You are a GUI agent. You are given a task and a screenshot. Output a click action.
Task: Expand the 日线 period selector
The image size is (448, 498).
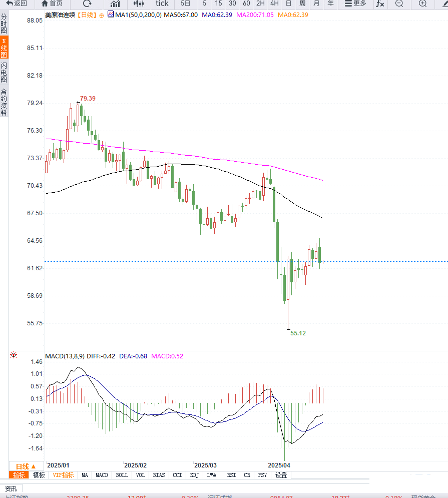tap(26, 466)
